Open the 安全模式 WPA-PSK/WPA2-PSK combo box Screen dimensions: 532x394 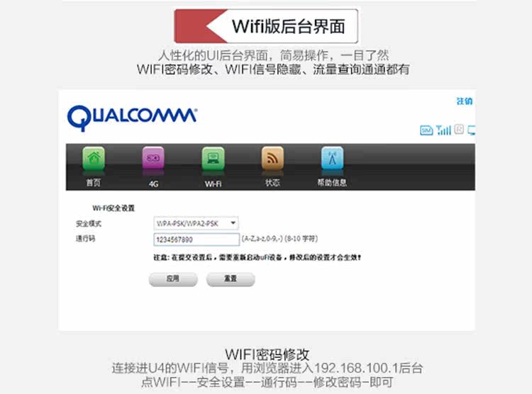pyautogui.click(x=196, y=223)
